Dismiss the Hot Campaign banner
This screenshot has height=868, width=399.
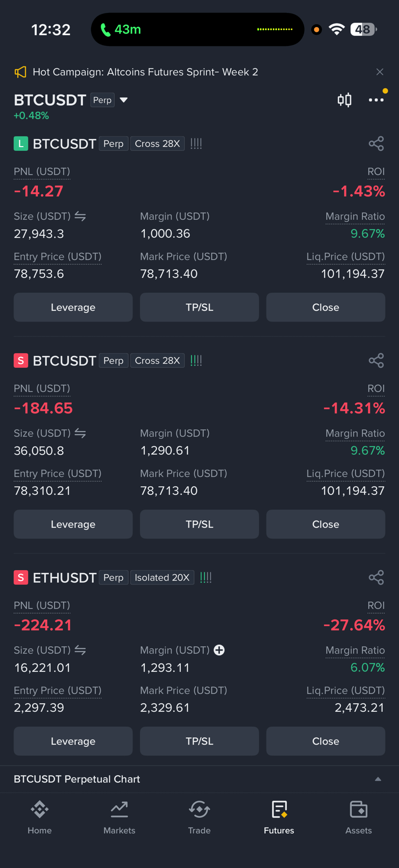(x=380, y=72)
